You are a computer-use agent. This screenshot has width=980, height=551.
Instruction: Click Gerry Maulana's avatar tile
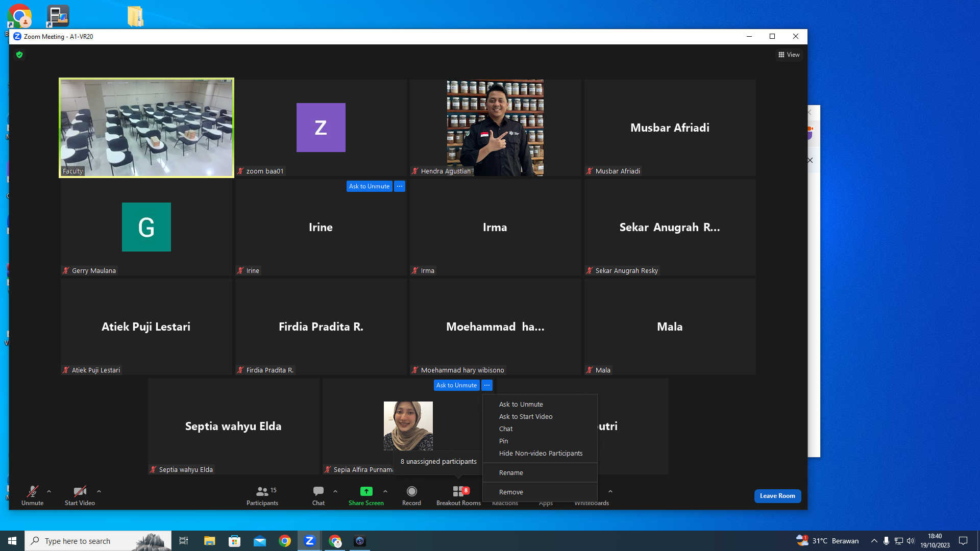pyautogui.click(x=146, y=227)
